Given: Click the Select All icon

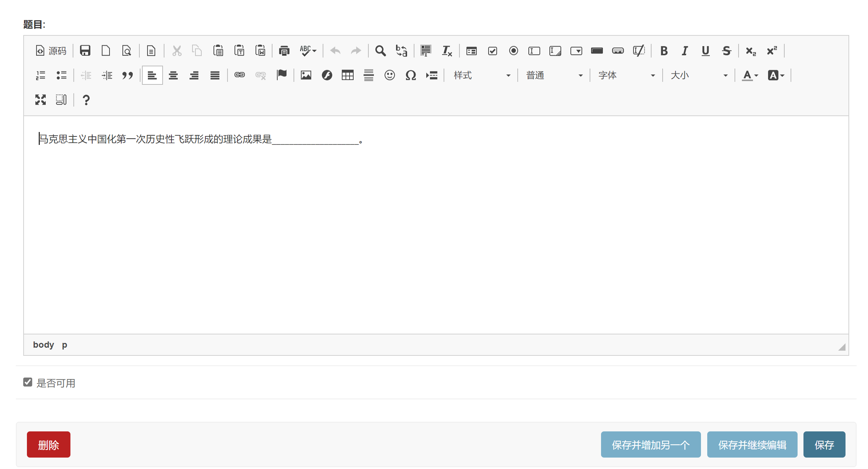Looking at the screenshot, I should 426,51.
